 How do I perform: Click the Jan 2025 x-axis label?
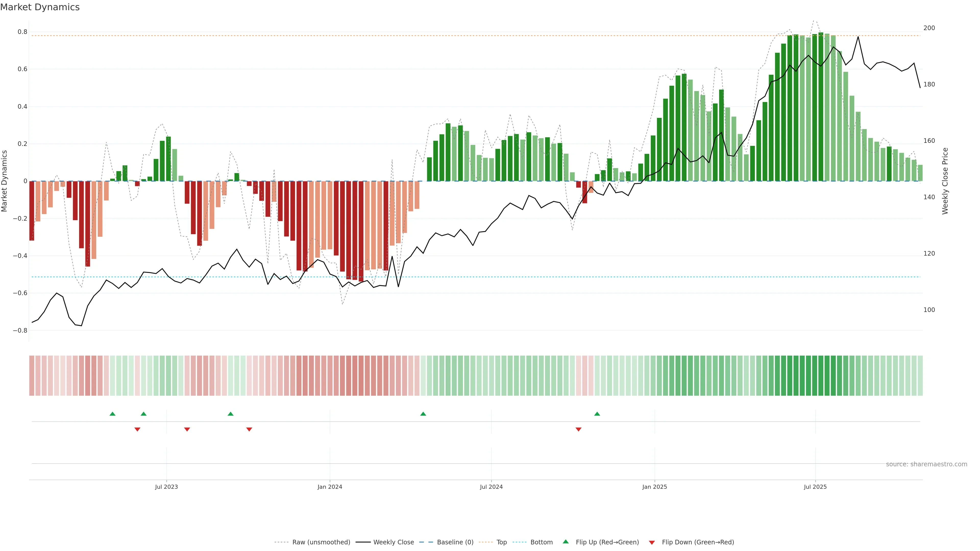[x=654, y=487]
